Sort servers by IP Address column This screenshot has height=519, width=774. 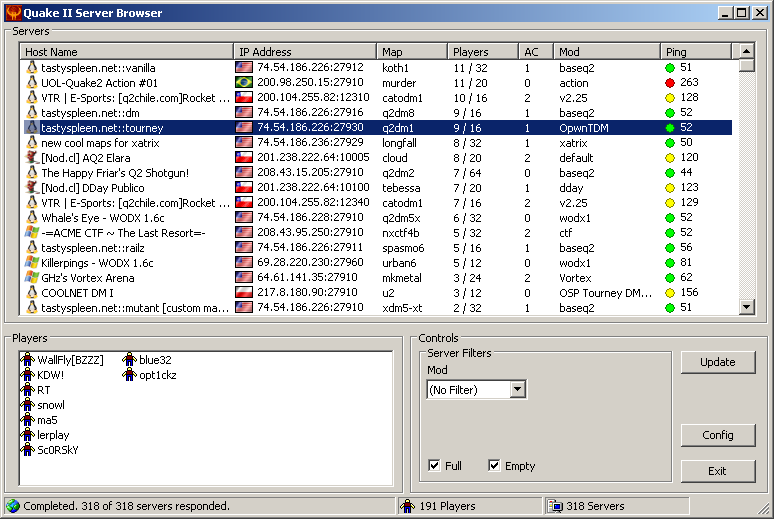pos(305,52)
